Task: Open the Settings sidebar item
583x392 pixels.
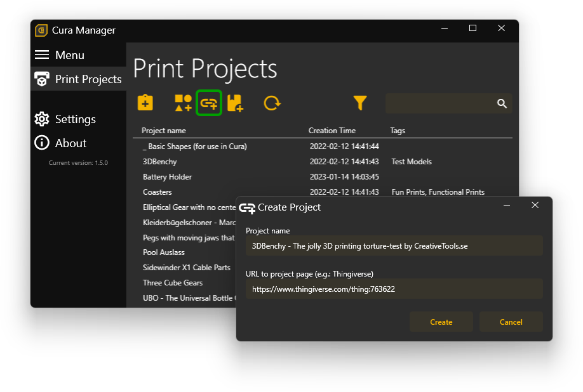Action: pos(79,119)
